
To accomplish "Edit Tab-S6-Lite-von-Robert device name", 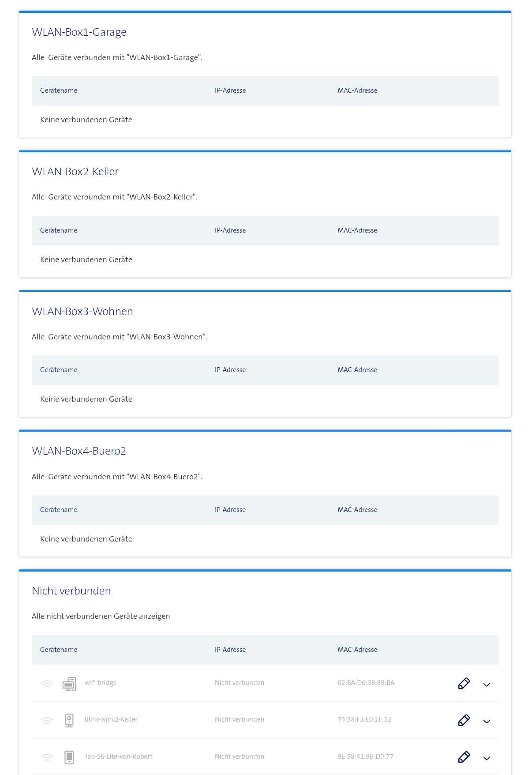I will [x=464, y=757].
